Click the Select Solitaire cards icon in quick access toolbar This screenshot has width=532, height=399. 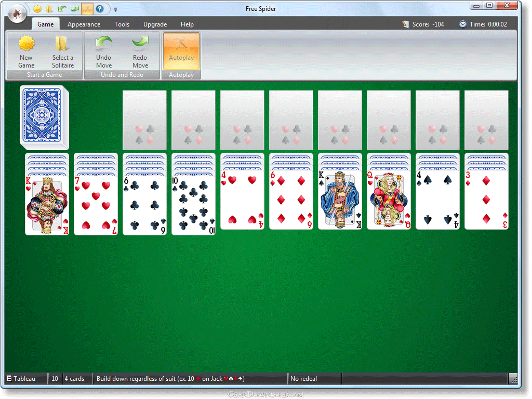[x=49, y=9]
